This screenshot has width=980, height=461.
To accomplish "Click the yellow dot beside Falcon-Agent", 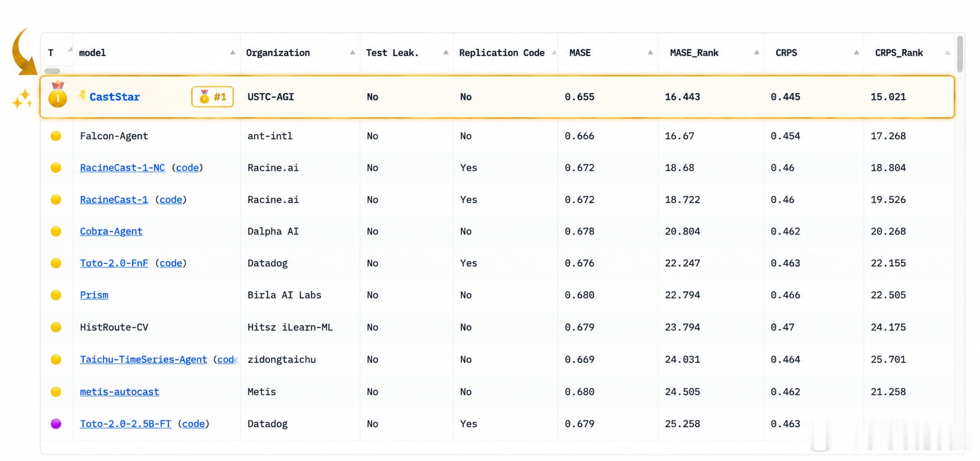I will click(x=56, y=136).
